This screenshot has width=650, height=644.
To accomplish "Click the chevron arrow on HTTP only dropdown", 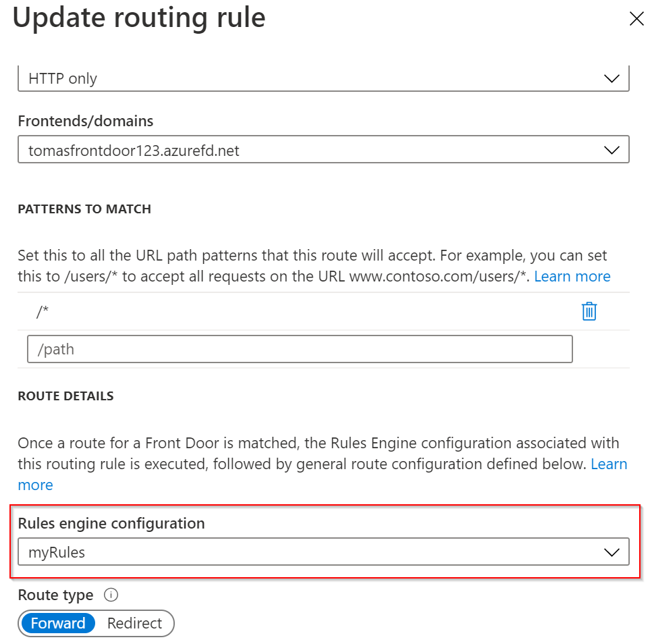I will pos(612,78).
